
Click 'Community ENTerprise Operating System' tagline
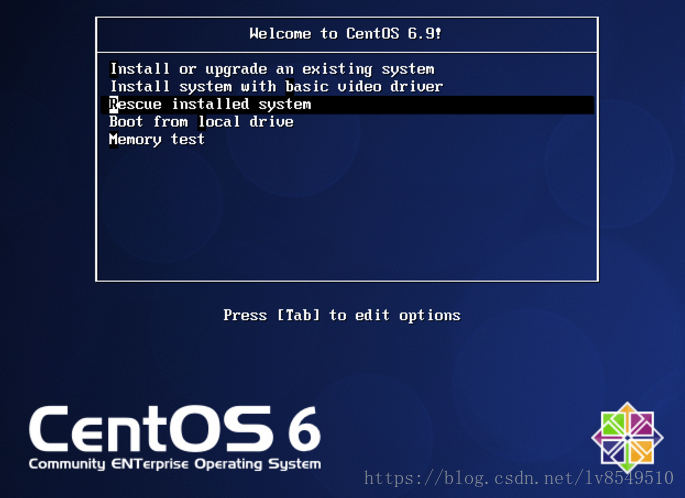(175, 464)
